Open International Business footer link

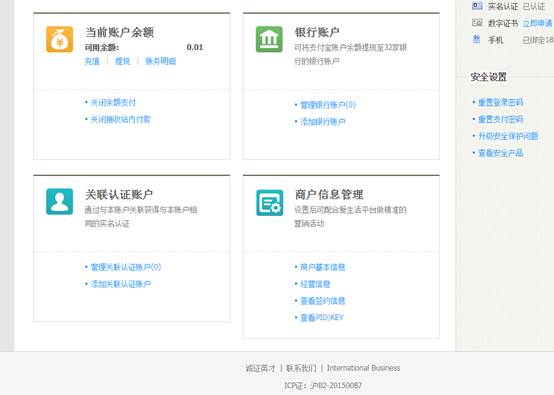(x=364, y=368)
